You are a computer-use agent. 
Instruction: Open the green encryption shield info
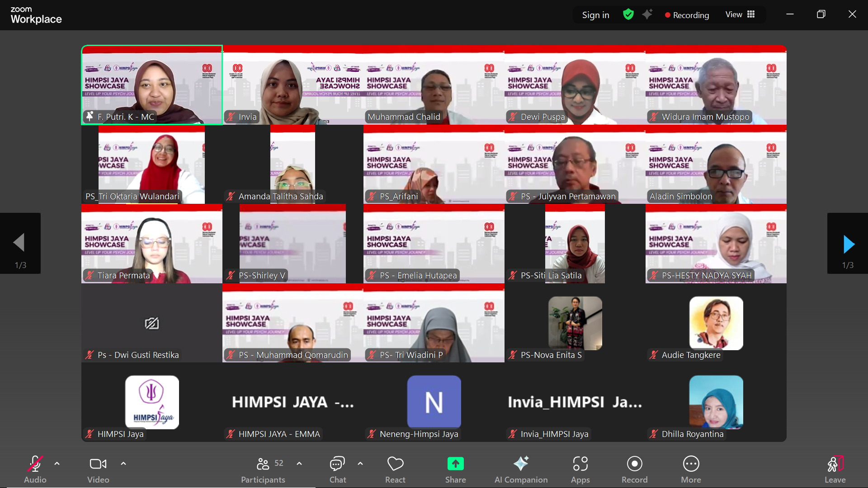click(628, 14)
